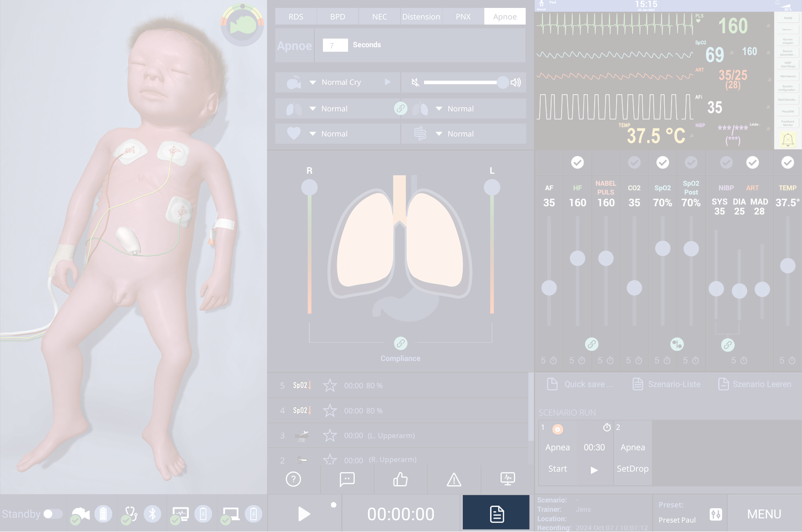Click the right lung compliance slider handle

click(309, 187)
